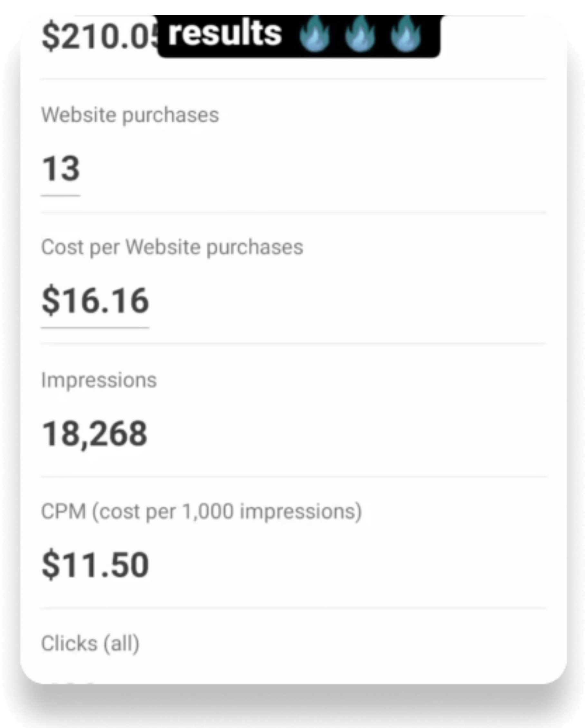Click the underline beneath the $16.16 value

(x=95, y=327)
